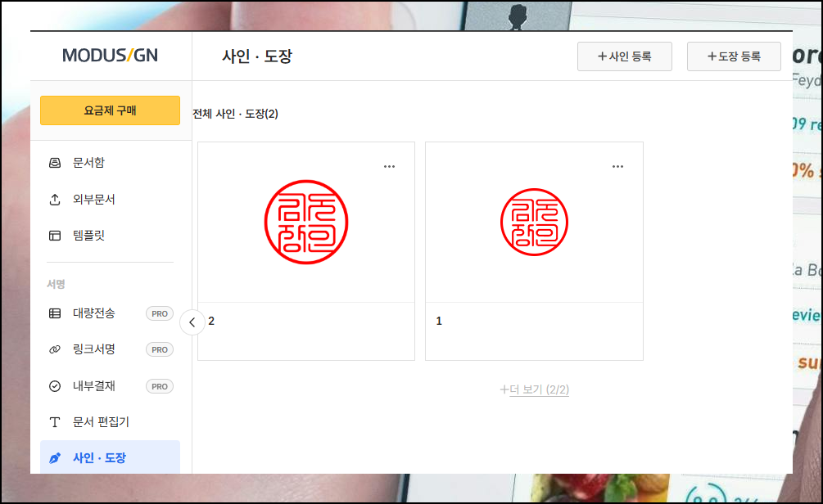Click the name label '1' of the second card
Viewport: 823px width, 504px height.
pos(439,321)
